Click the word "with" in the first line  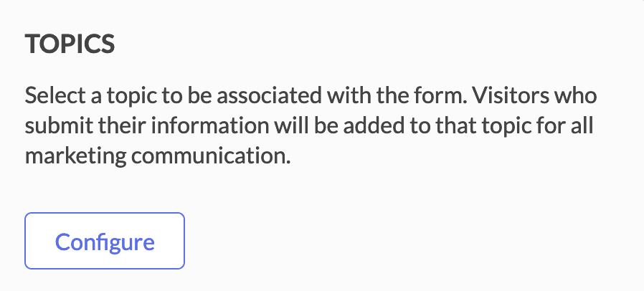pyautogui.click(x=346, y=95)
